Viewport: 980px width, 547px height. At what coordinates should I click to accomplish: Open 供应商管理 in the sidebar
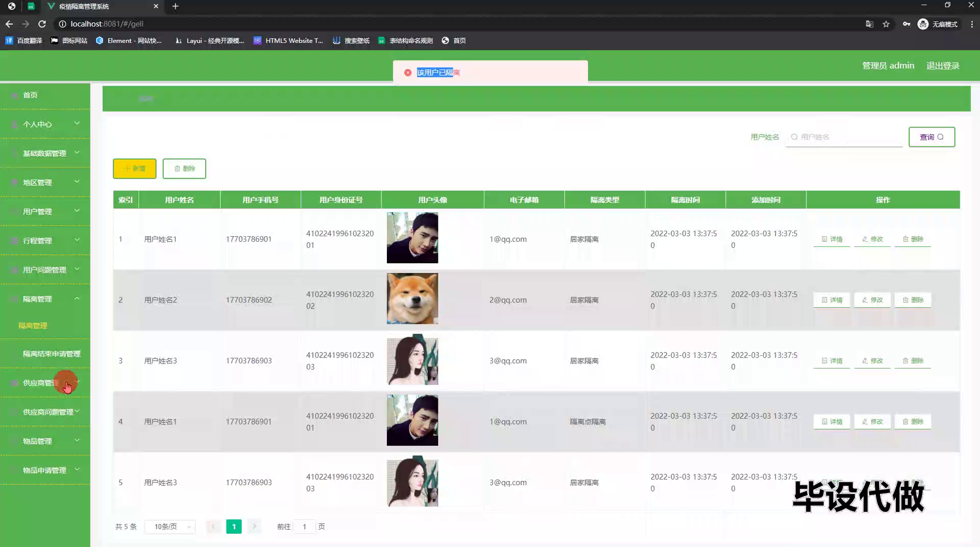pyautogui.click(x=45, y=383)
